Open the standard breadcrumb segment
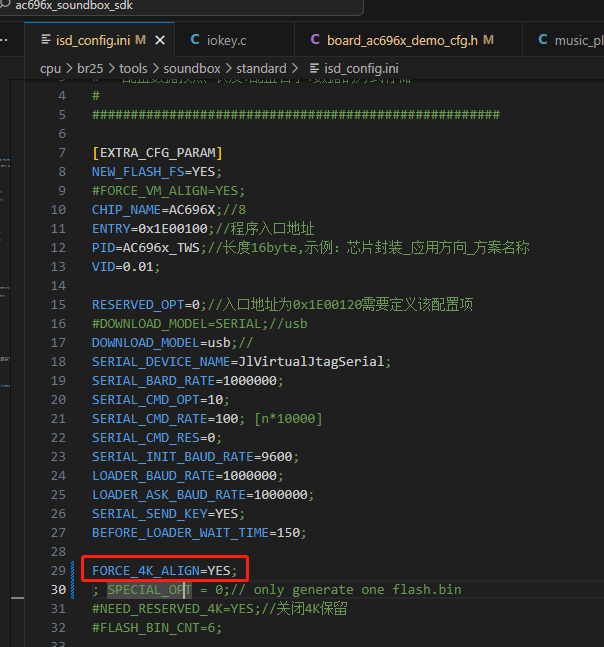The width and height of the screenshot is (604, 647). 261,68
